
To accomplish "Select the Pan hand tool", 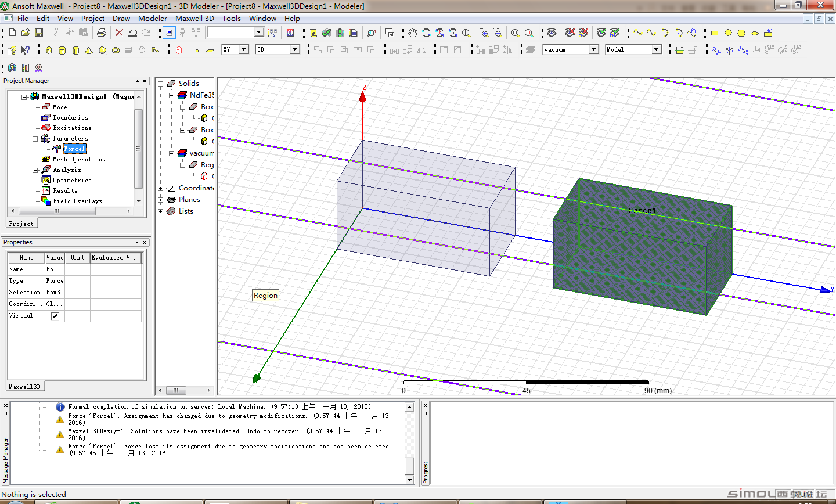I will (413, 33).
